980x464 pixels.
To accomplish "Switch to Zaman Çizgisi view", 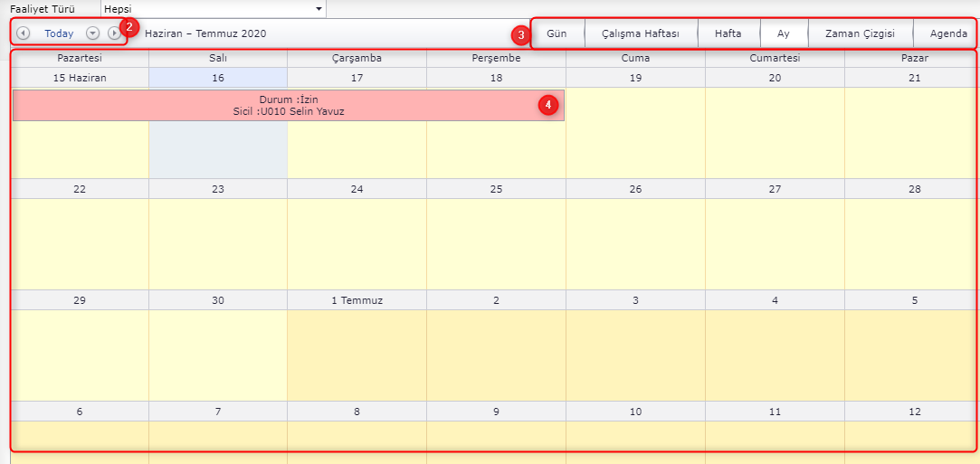I will coord(860,33).
